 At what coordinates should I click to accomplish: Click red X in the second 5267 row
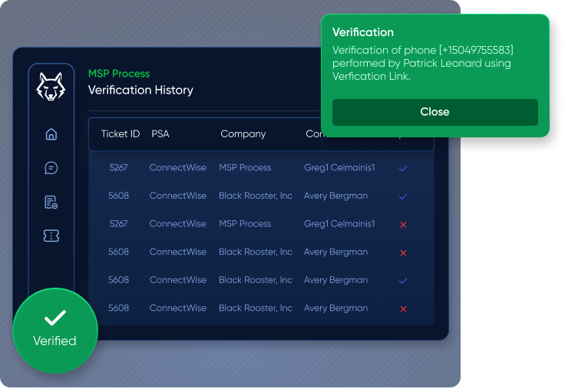click(403, 224)
